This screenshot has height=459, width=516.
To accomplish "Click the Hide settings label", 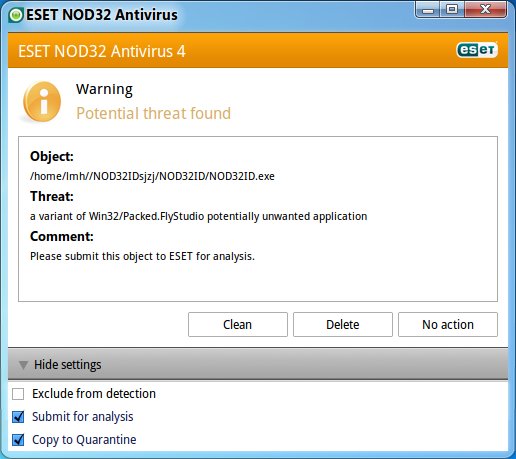I will pyautogui.click(x=68, y=365).
